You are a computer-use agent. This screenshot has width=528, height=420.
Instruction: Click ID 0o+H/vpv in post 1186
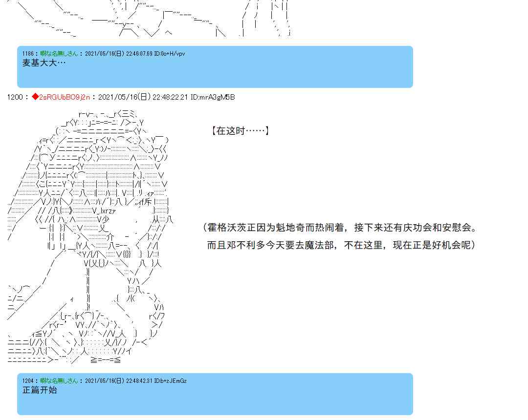click(x=169, y=53)
